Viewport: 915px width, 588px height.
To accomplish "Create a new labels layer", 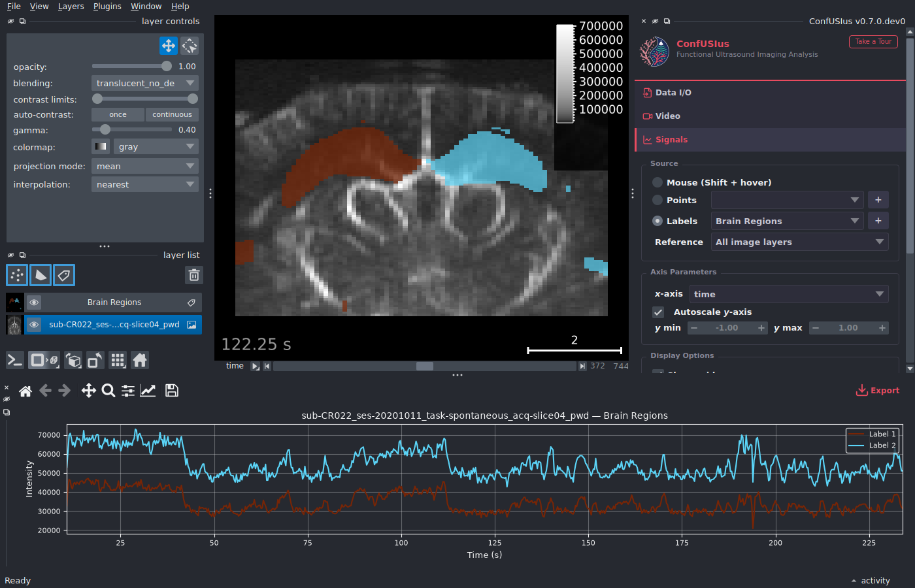I will coord(64,275).
